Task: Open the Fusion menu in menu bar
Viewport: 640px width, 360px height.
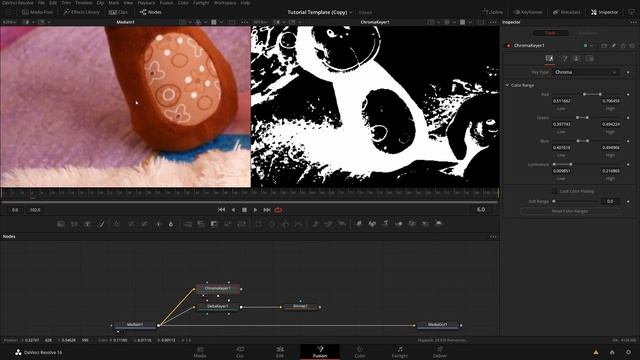Action: click(x=167, y=2)
